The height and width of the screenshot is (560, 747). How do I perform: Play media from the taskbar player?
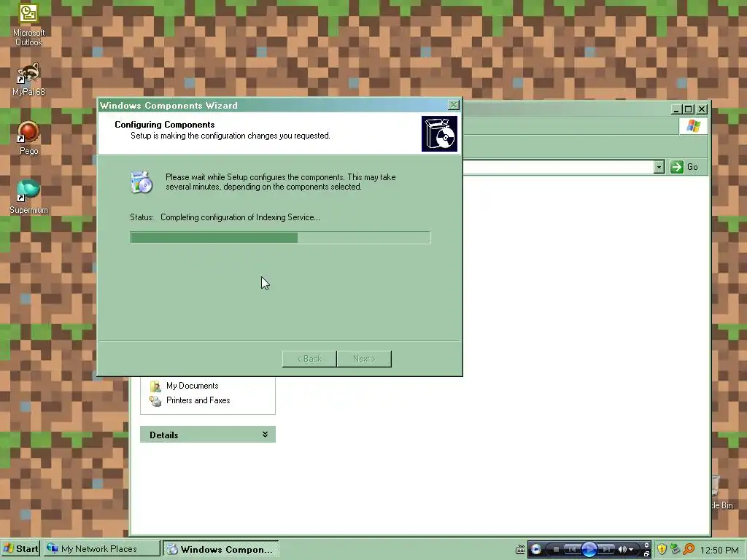click(589, 550)
